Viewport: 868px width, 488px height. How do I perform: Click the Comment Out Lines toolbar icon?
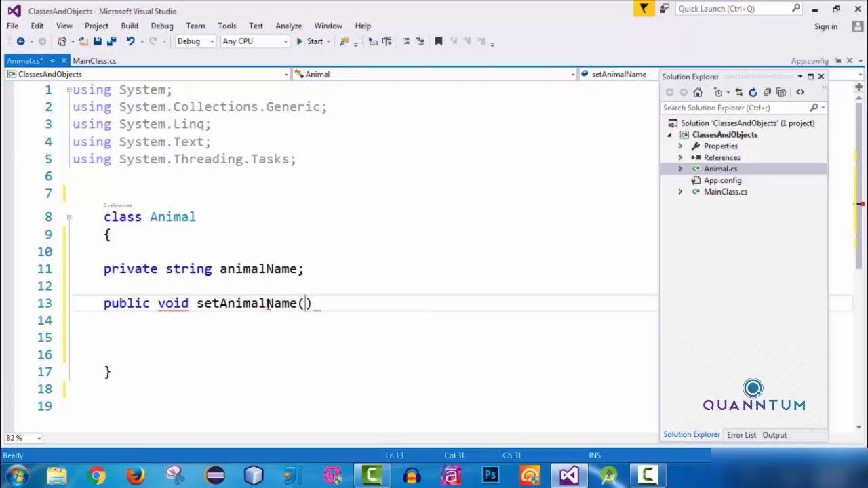[406, 41]
